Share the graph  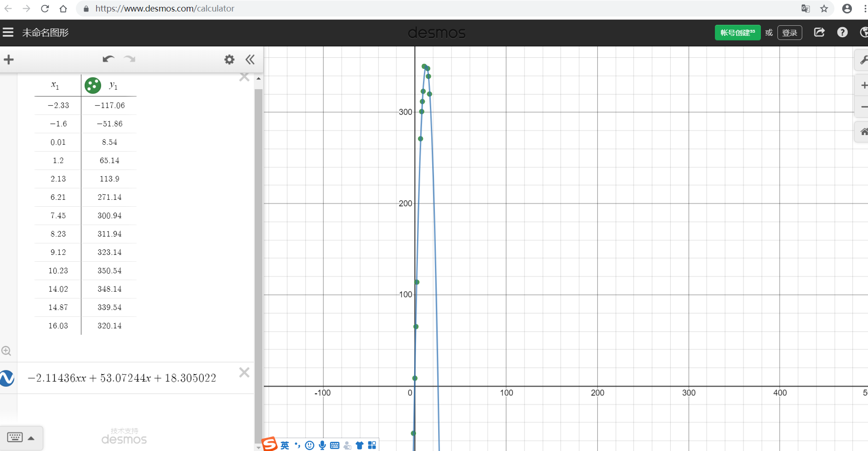[x=819, y=32]
